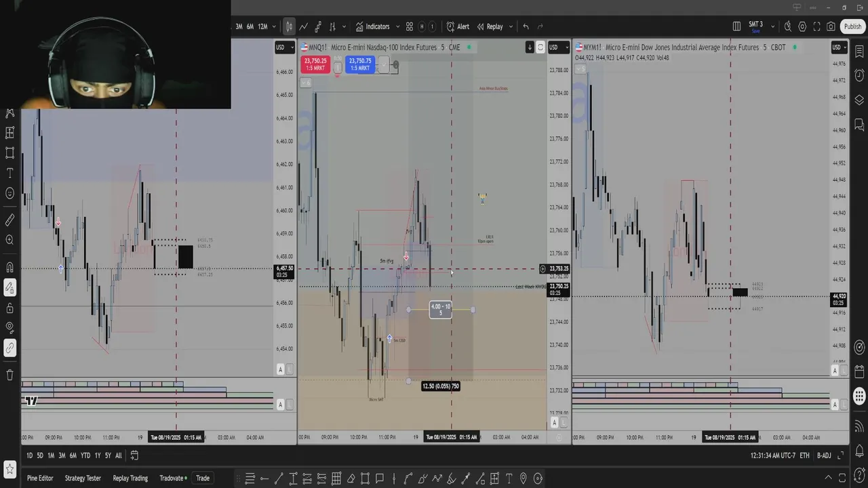The image size is (868, 488).
Task: Select the Text tool in left toolbar
Action: 9,173
